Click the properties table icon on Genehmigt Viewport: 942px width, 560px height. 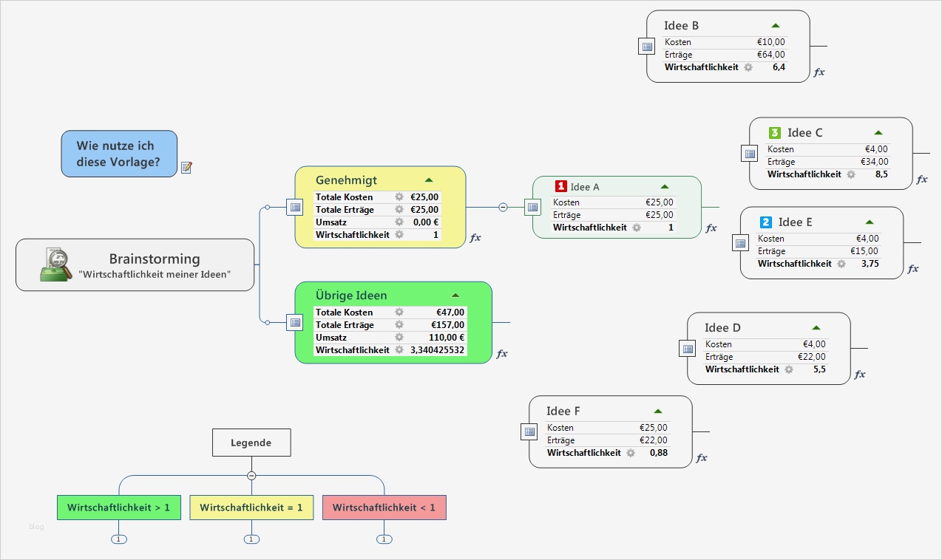click(294, 208)
